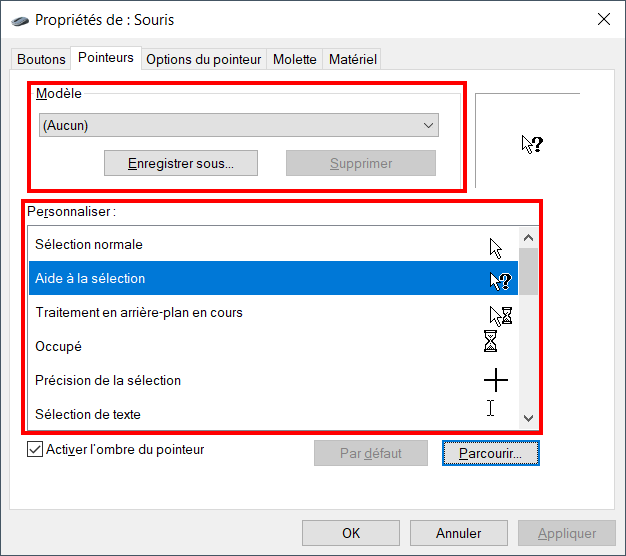The width and height of the screenshot is (626, 556).
Task: Open the Molette tab
Action: [295, 59]
